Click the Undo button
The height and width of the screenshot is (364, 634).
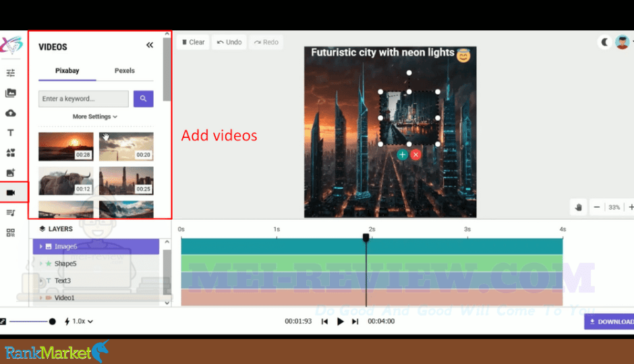tap(229, 42)
